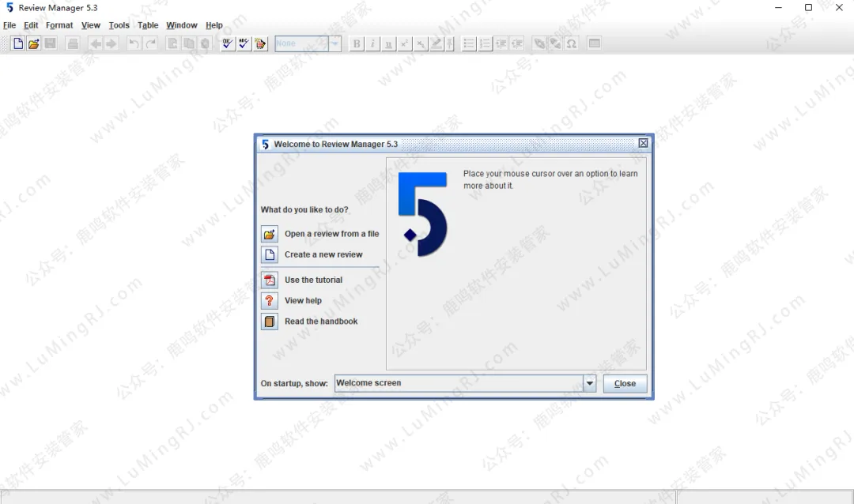854x504 pixels.
Task: Open the Format menu
Action: point(59,25)
